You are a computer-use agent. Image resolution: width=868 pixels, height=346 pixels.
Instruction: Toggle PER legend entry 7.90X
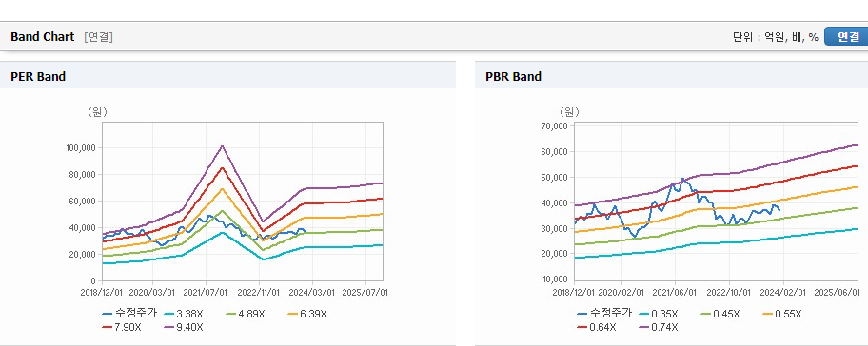122,327
